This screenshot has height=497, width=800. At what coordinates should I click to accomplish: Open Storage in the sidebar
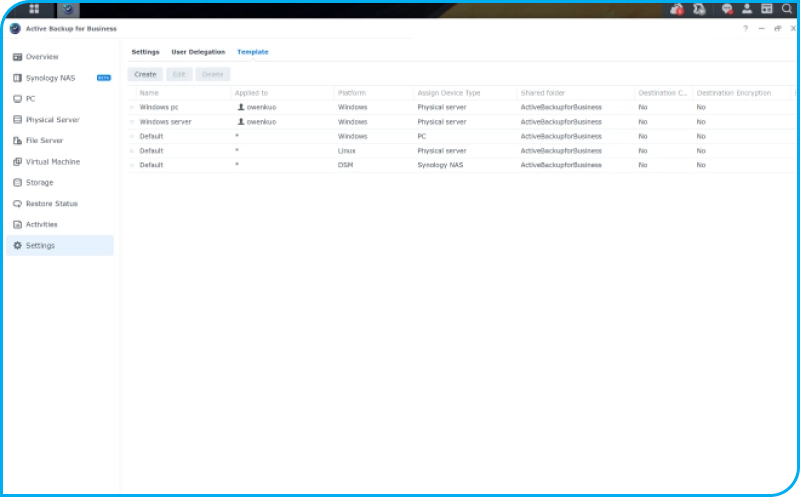(x=60, y=182)
